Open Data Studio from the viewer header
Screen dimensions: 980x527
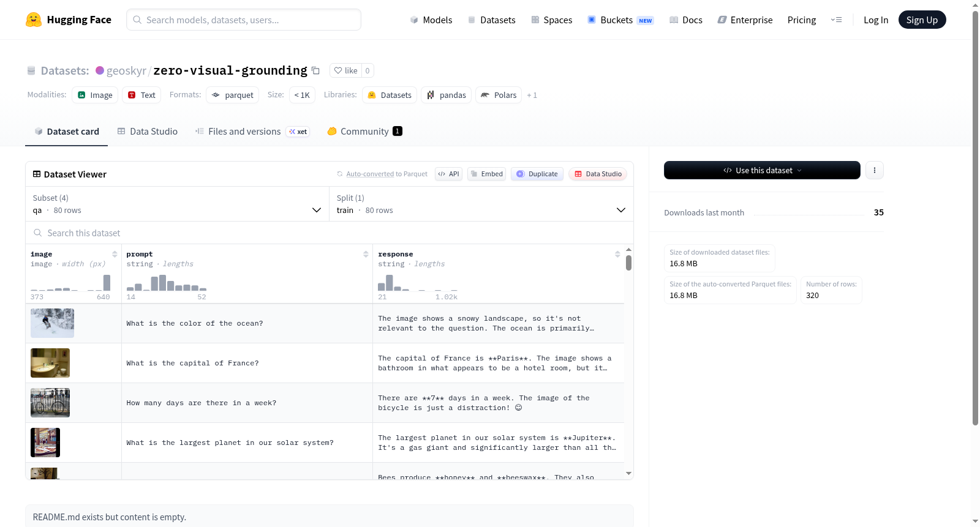[x=598, y=174]
